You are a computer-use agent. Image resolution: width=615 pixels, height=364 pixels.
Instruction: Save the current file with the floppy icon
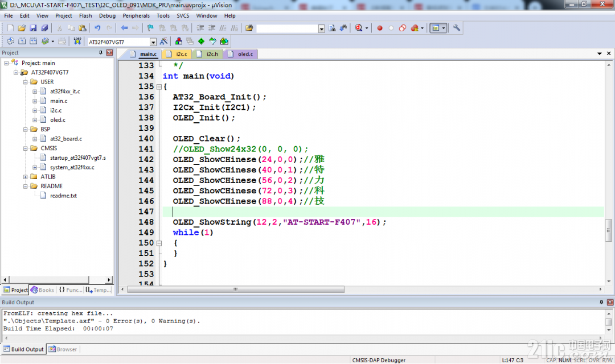click(34, 28)
